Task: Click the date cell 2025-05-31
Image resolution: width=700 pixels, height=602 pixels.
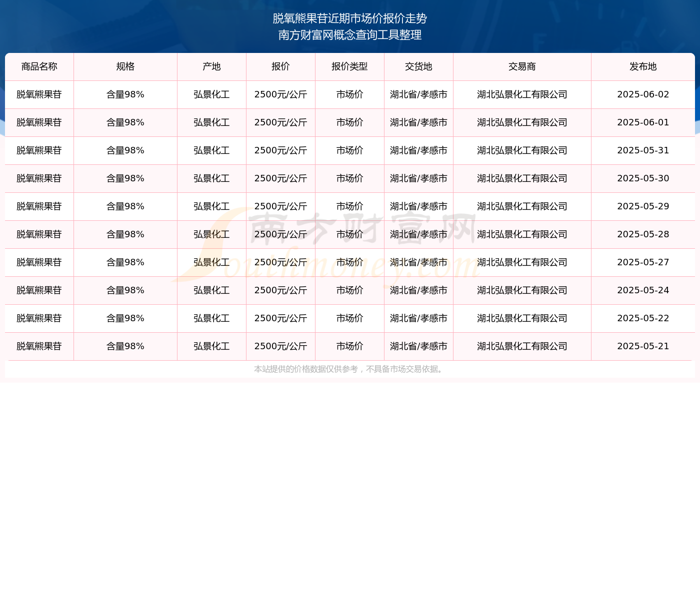Action: coord(643,150)
